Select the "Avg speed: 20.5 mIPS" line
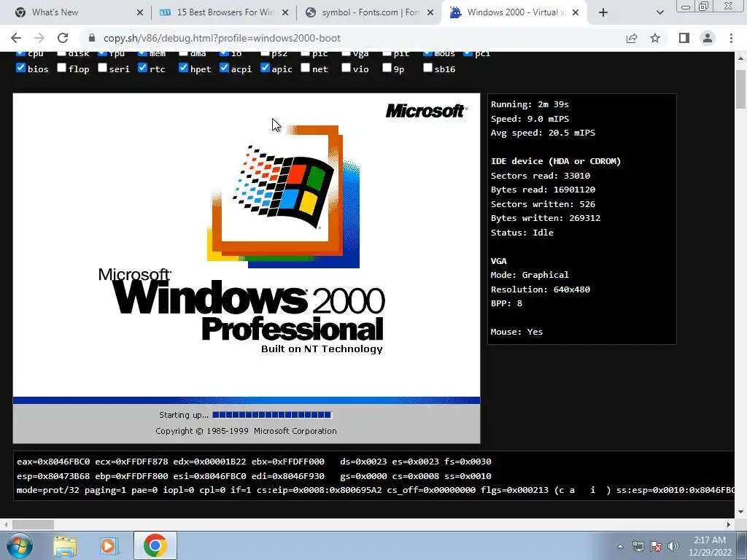The width and height of the screenshot is (747, 560). coord(543,133)
